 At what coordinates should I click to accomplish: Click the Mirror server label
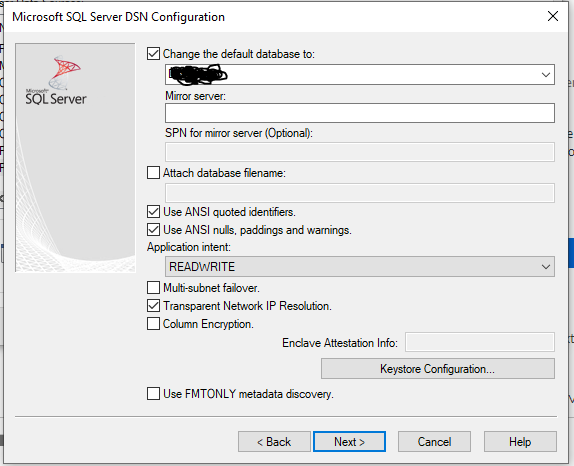[x=195, y=96]
